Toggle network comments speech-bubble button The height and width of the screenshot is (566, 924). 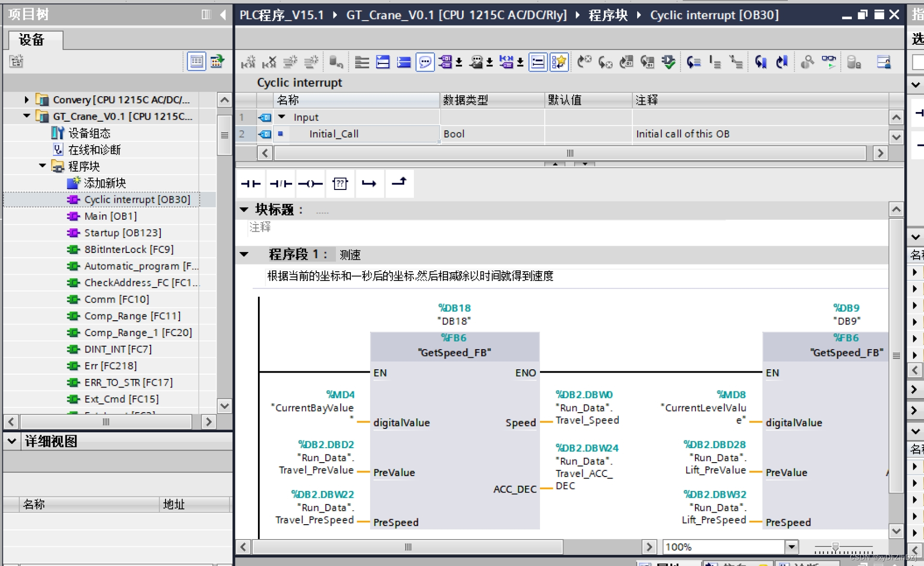click(x=425, y=62)
